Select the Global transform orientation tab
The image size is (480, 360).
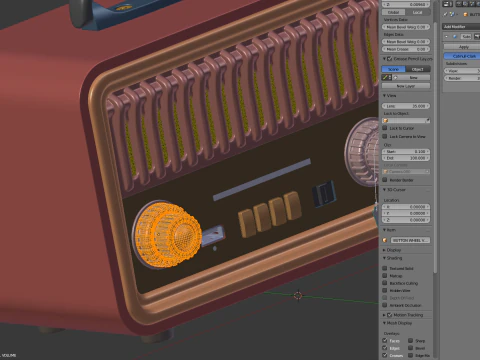[394, 12]
